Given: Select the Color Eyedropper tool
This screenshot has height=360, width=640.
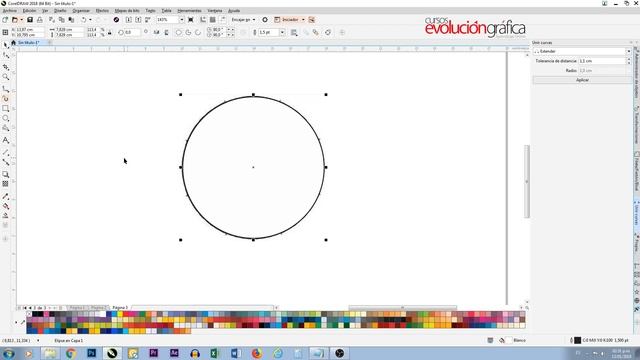Looking at the screenshot, I should (6, 196).
